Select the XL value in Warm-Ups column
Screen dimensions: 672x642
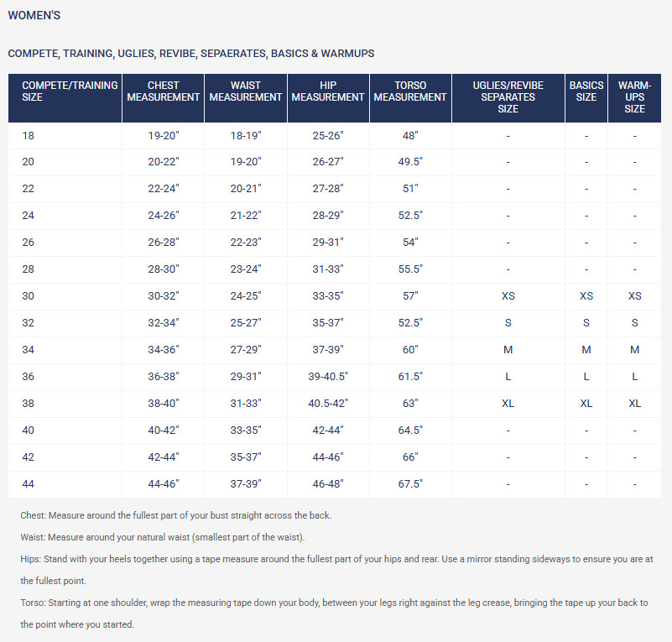click(635, 404)
